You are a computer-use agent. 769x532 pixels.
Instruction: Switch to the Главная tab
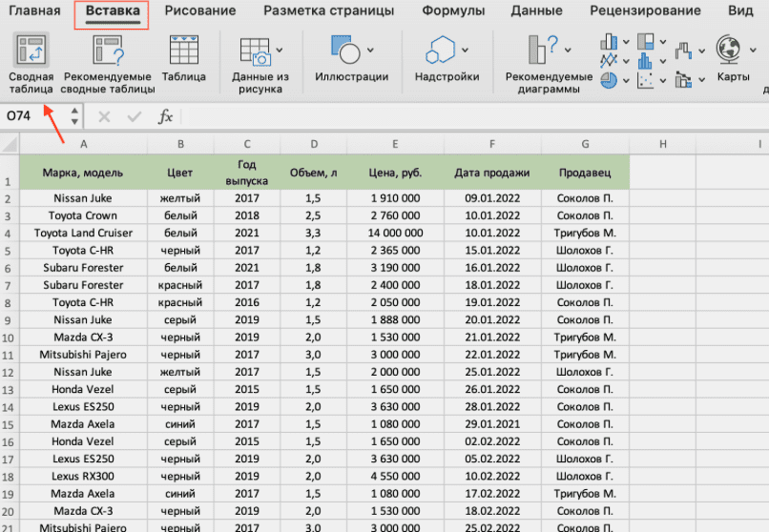[x=34, y=11]
